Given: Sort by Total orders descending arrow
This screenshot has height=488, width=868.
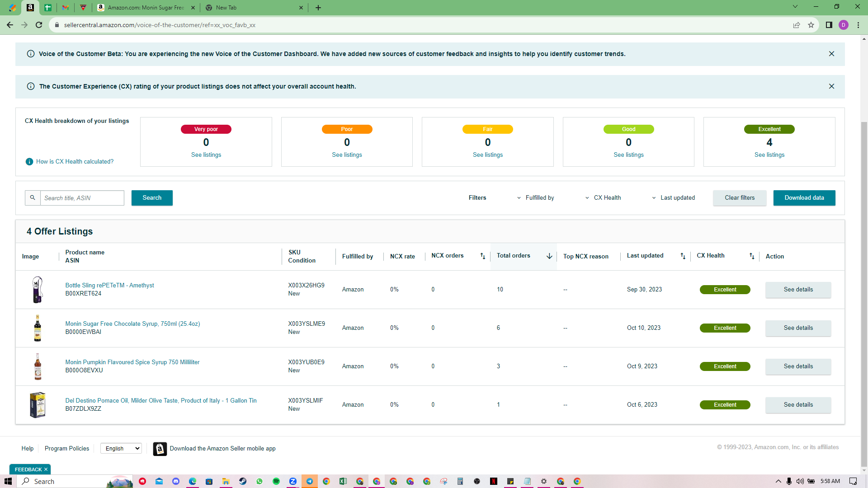Looking at the screenshot, I should pyautogui.click(x=549, y=256).
